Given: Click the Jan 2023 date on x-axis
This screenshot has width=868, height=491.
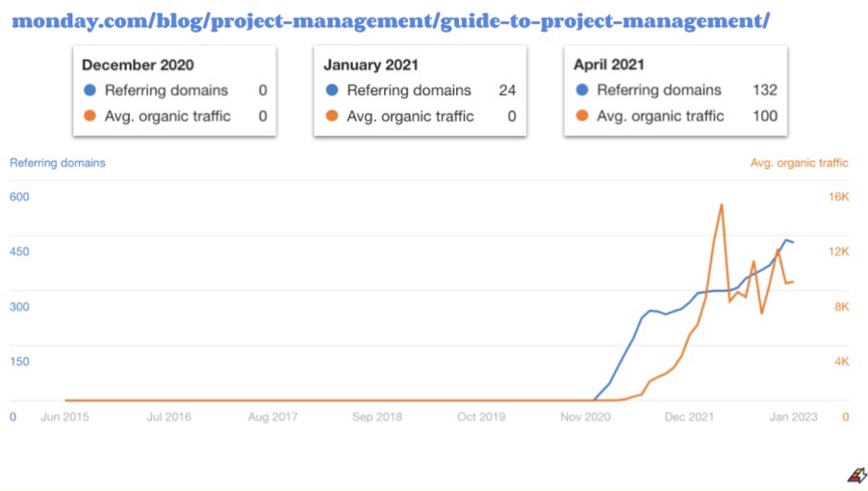Looking at the screenshot, I should click(793, 417).
